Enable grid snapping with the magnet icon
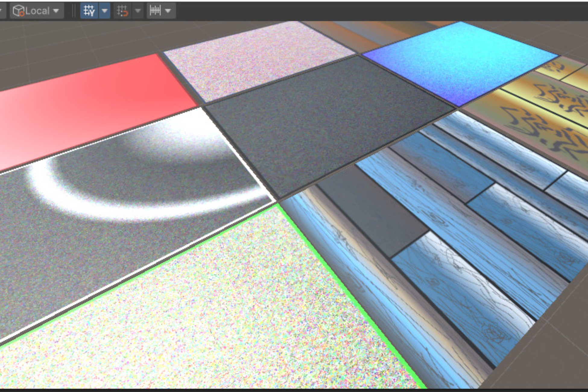Image resolution: width=588 pixels, height=392 pixels. (x=122, y=11)
